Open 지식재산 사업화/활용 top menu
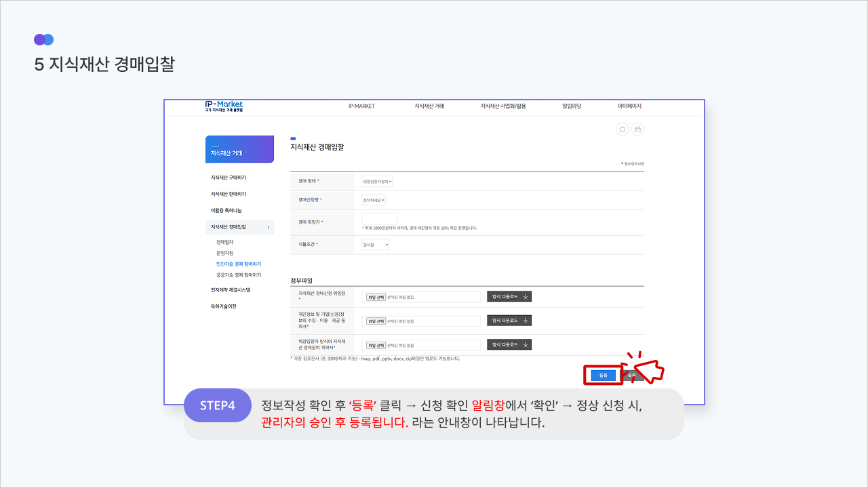 click(503, 106)
